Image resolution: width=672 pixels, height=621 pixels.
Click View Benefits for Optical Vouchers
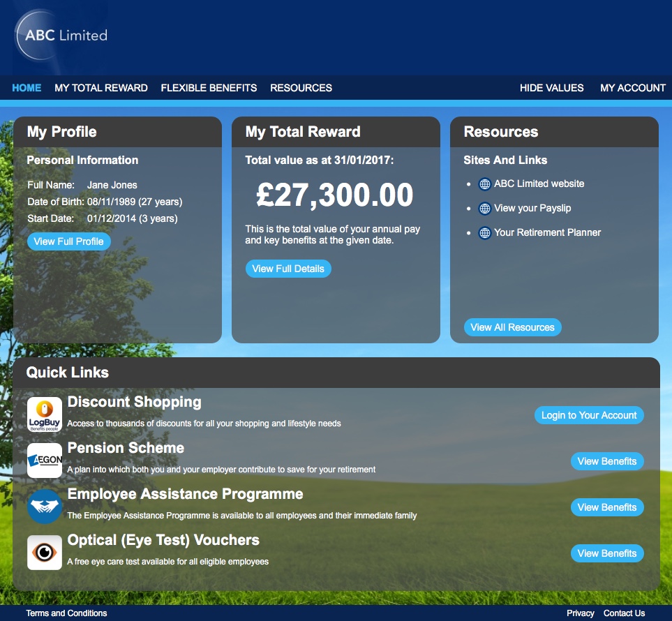pos(607,553)
